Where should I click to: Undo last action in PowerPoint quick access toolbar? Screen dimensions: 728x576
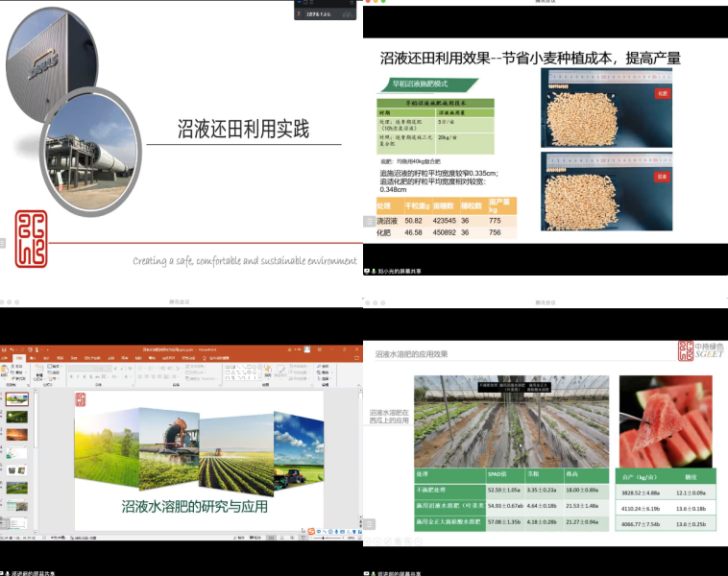pyautogui.click(x=12, y=349)
